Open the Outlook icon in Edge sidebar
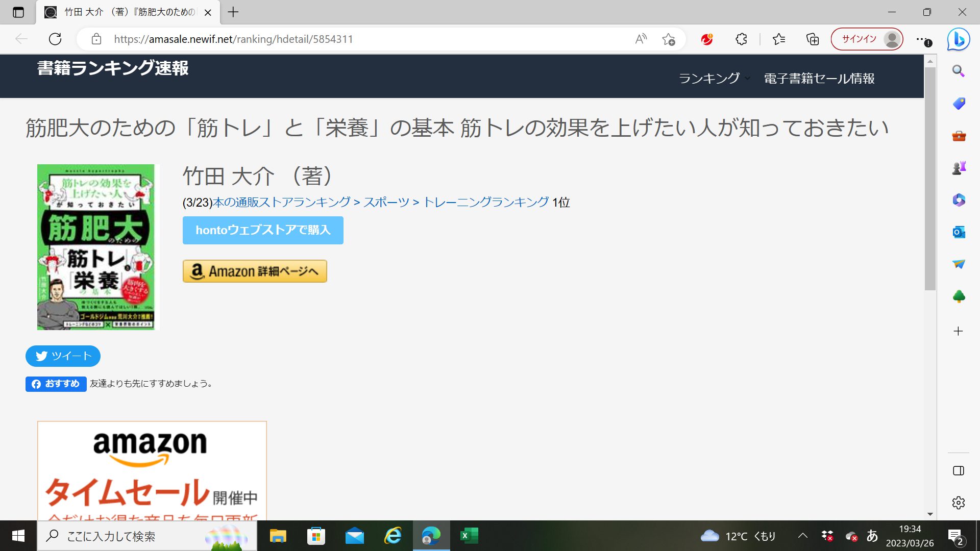 pyautogui.click(x=958, y=232)
